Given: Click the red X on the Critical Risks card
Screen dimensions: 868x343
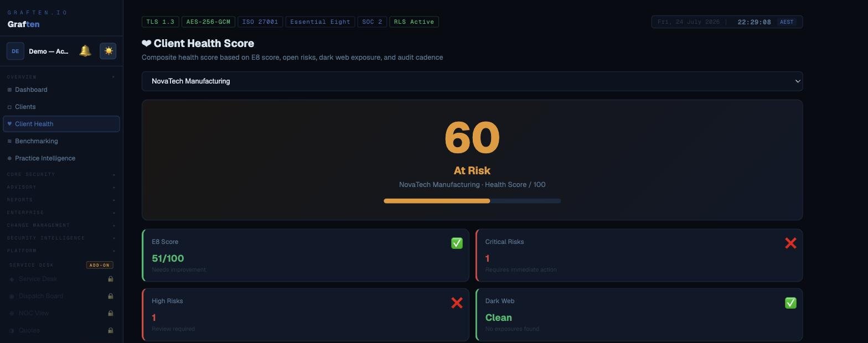Looking at the screenshot, I should coord(790,243).
